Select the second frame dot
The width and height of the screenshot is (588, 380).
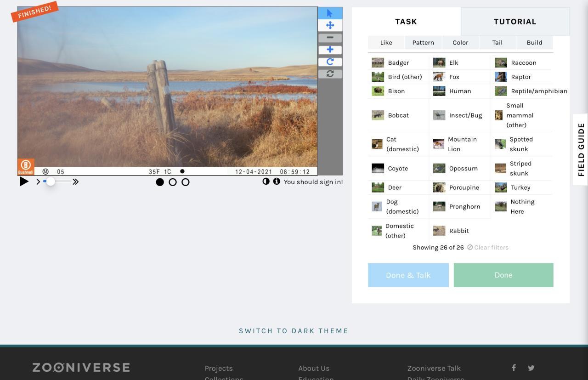click(173, 182)
